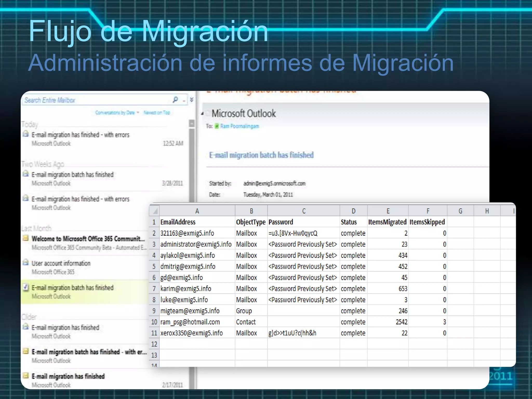Open the 12:52 AM migration finished with errors email
532x399 pixels.
104,139
